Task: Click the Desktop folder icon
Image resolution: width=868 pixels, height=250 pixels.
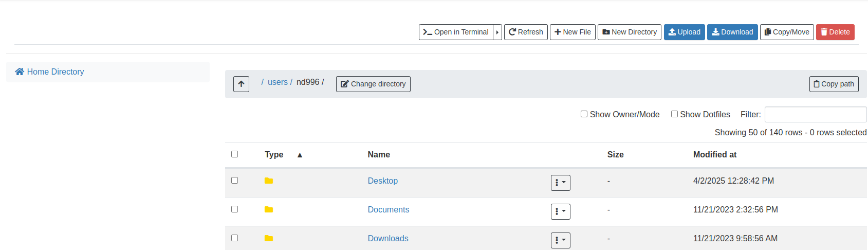Action: [269, 181]
